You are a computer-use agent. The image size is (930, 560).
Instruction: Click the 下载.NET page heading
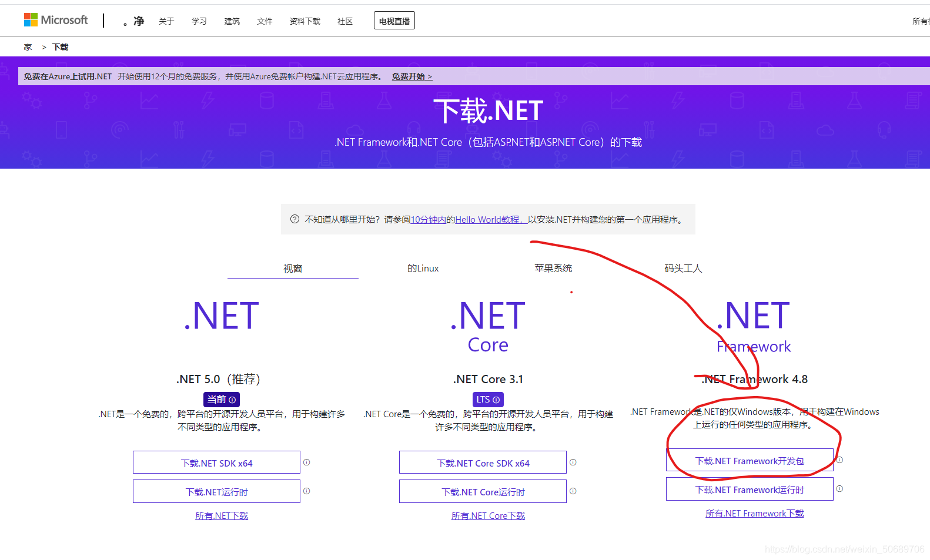(488, 111)
